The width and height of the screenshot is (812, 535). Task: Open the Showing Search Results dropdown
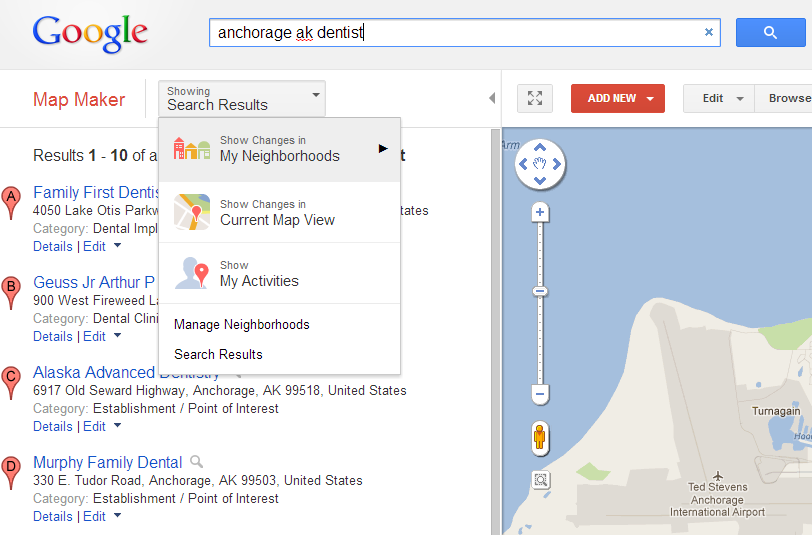pyautogui.click(x=242, y=98)
